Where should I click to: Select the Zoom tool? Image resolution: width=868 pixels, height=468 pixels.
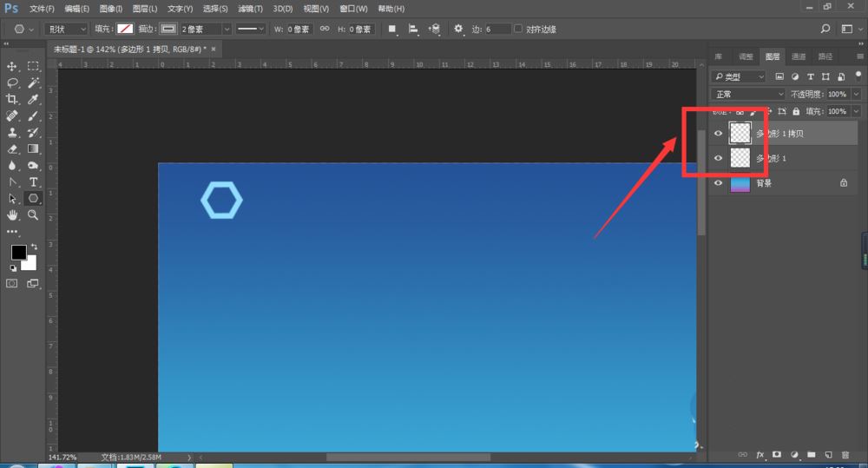33,215
